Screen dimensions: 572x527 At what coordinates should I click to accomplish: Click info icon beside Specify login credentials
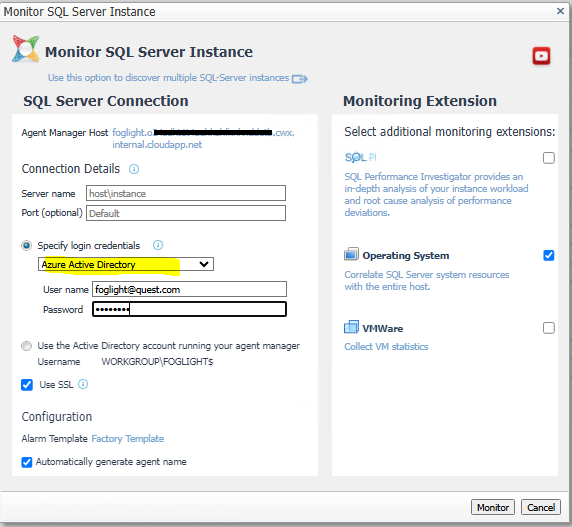pos(158,245)
